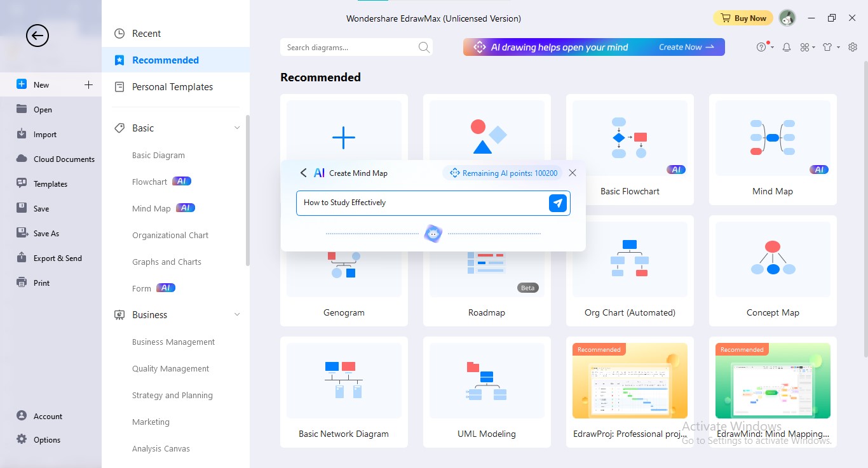Click Remaining AI points badge
The height and width of the screenshot is (468, 868).
[503, 173]
